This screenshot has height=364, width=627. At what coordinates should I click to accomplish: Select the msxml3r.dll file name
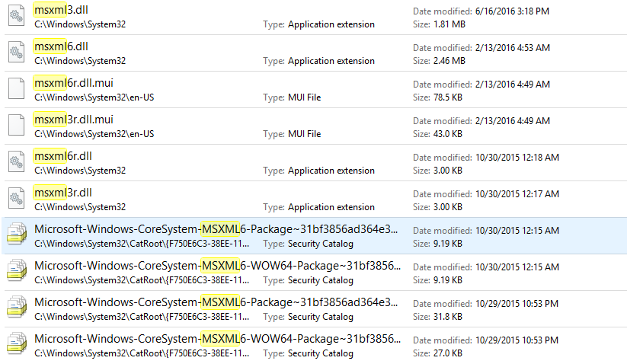63,193
